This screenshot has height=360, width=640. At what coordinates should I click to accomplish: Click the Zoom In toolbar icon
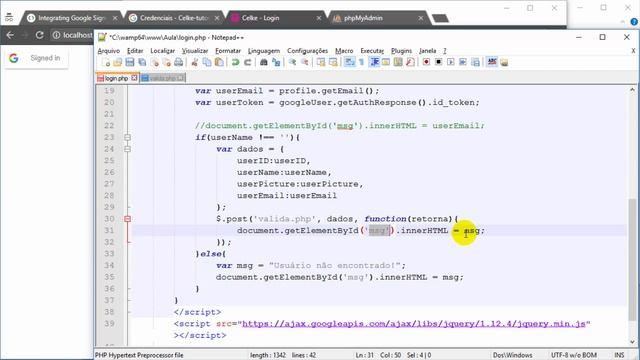pos(292,62)
